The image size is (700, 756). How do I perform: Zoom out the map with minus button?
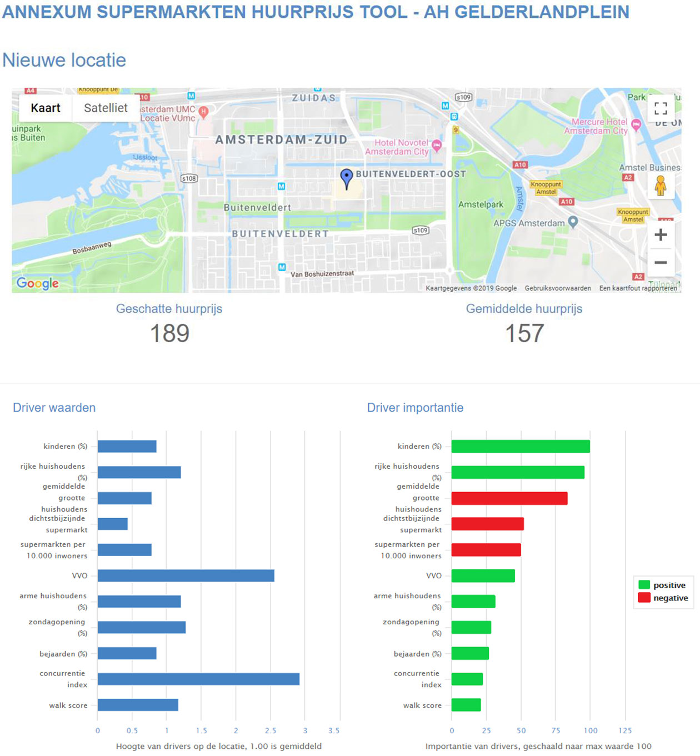pos(661,262)
